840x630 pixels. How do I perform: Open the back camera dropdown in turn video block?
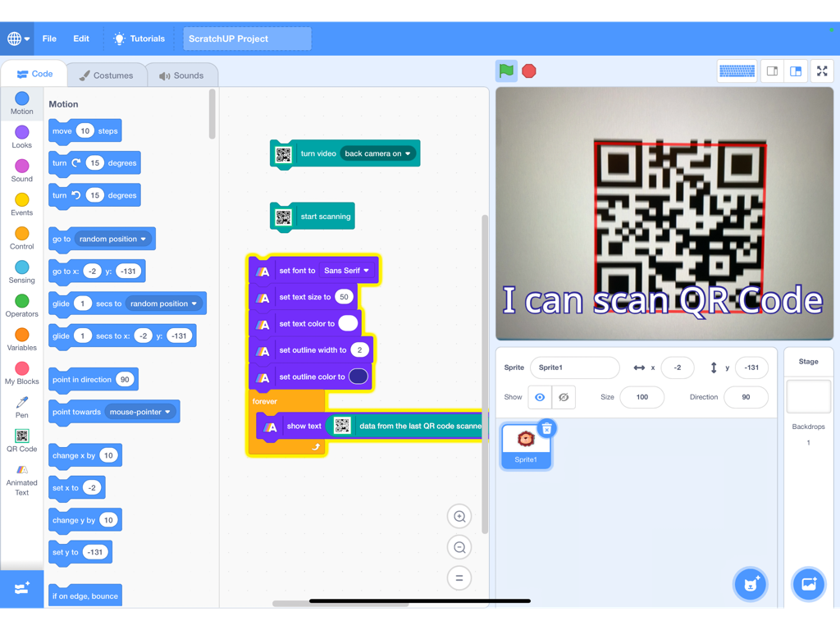click(x=378, y=153)
